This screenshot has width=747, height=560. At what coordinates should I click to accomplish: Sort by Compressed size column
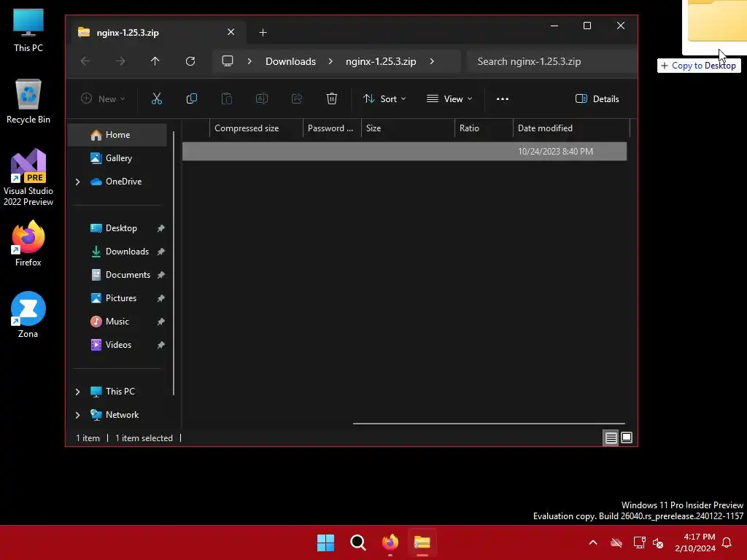(x=256, y=128)
